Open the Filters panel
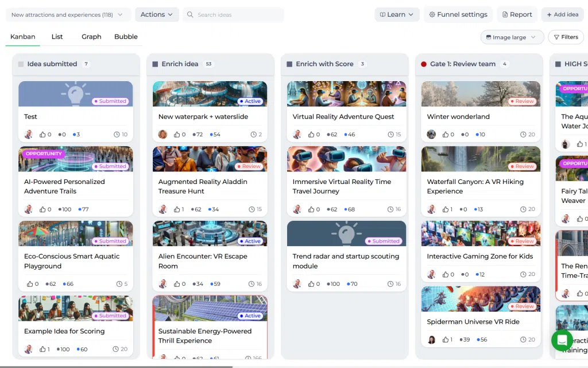Viewport: 588px width, 368px height. click(x=566, y=37)
